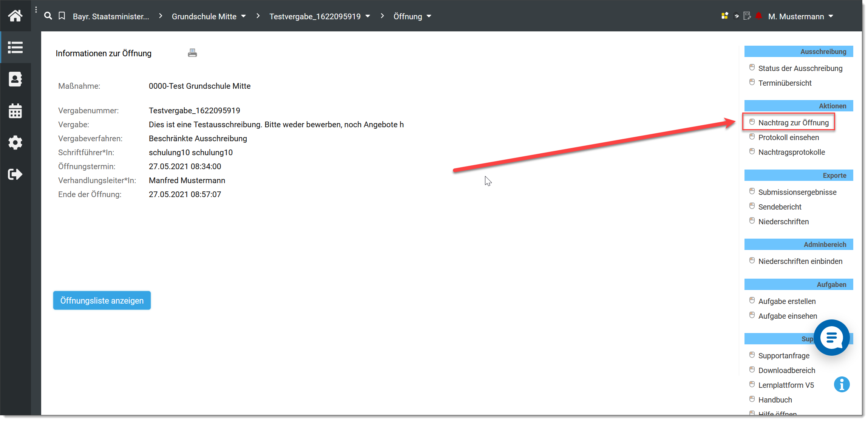Open the list view sidebar icon
This screenshot has width=868, height=421.
(15, 48)
